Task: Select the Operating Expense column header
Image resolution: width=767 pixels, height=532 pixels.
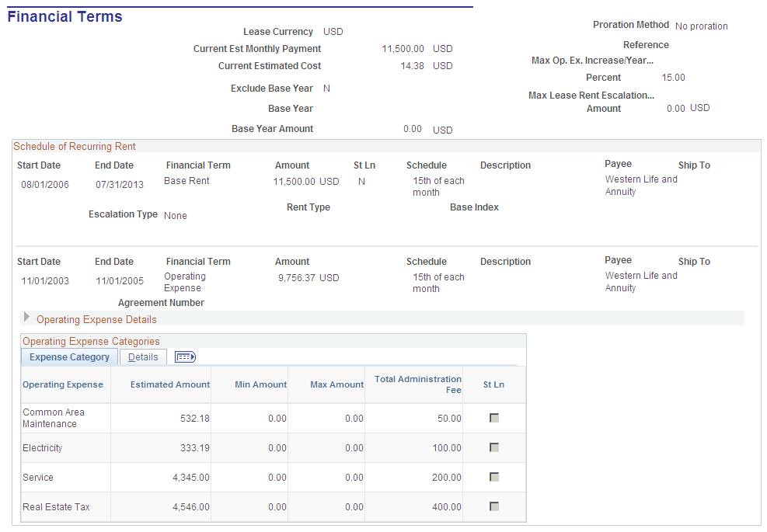Action: point(63,384)
